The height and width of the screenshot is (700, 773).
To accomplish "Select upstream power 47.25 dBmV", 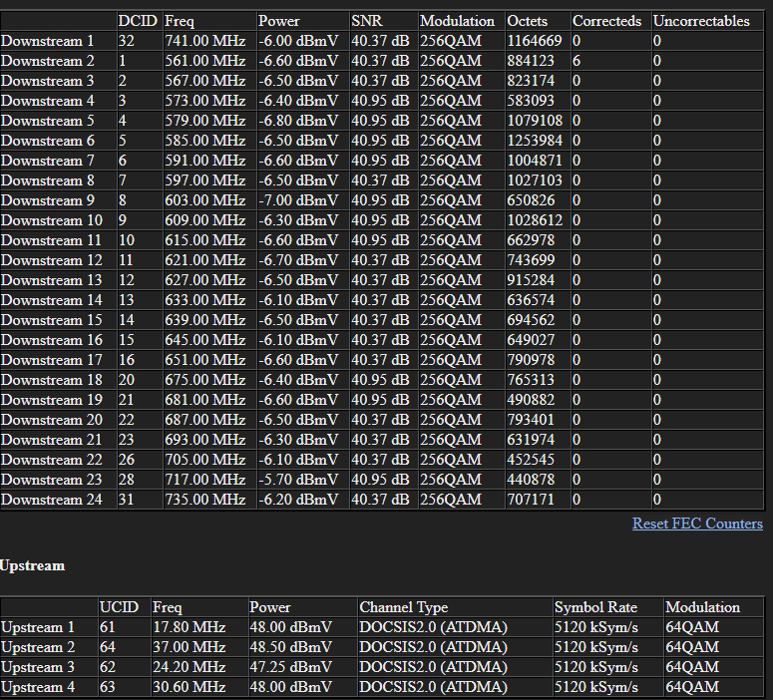I will tap(291, 667).
